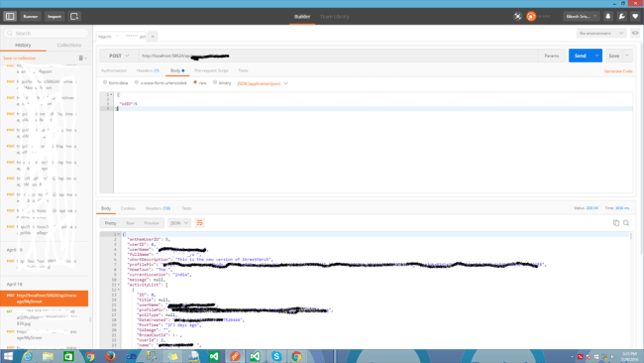644x363 pixels.
Task: Open Skype from the taskbar
Action: (276, 356)
